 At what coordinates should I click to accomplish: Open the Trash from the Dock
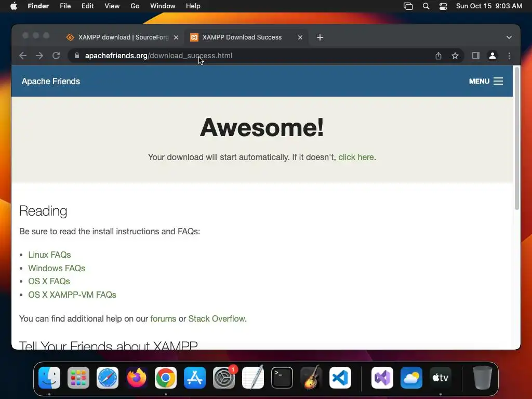pyautogui.click(x=483, y=378)
